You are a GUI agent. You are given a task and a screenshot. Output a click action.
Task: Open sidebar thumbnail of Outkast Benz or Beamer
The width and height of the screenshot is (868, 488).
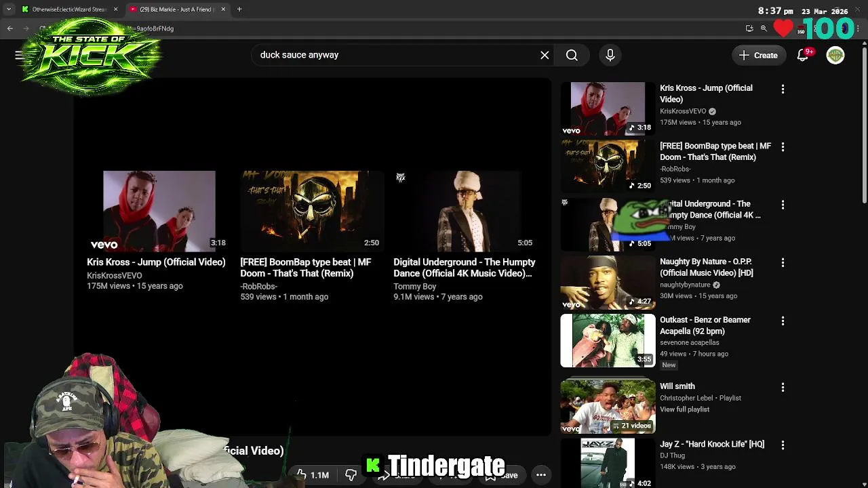pos(608,340)
